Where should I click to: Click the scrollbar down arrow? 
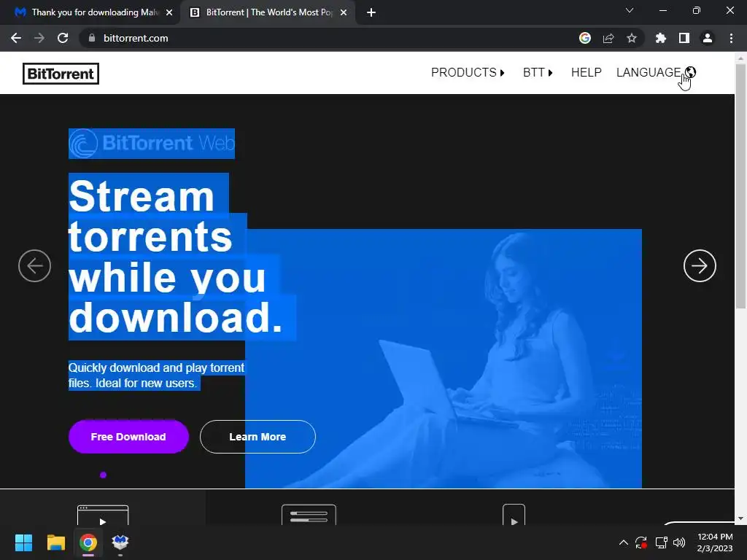click(x=740, y=518)
